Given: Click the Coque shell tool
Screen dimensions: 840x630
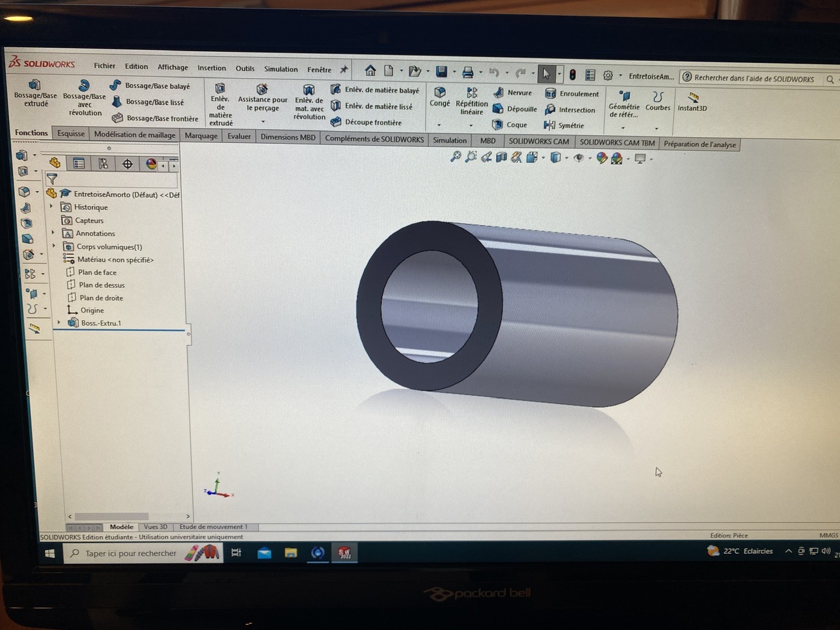Looking at the screenshot, I should [509, 125].
